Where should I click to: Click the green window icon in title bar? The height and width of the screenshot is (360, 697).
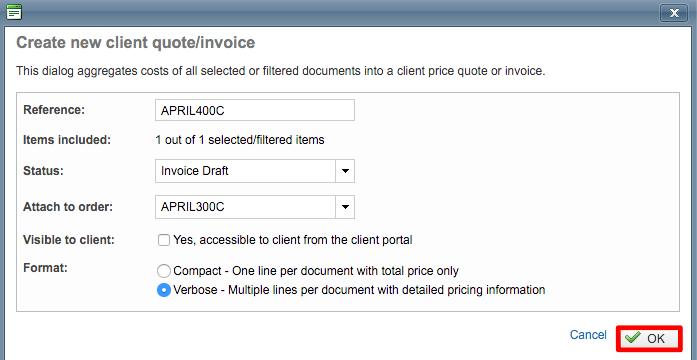tap(14, 12)
